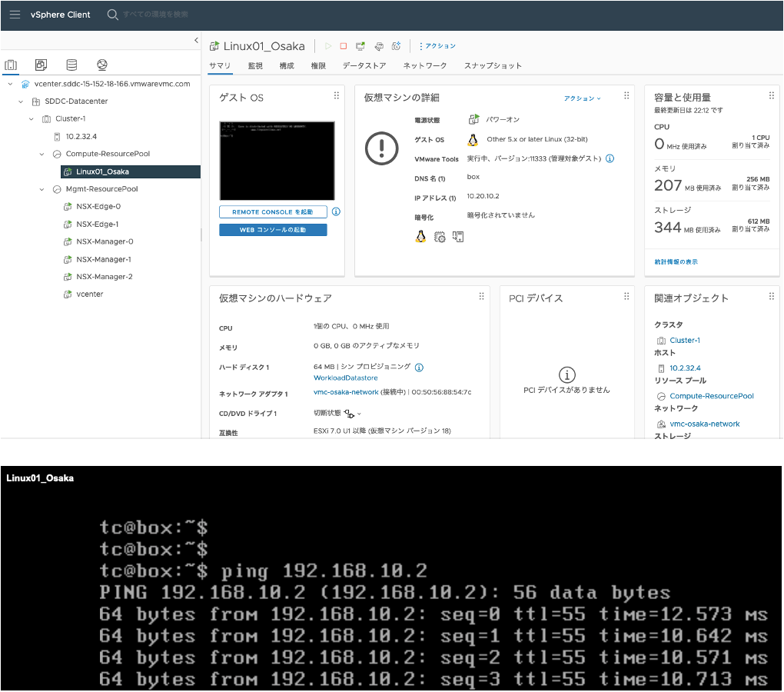Click the guest OS console thumbnail
The width and height of the screenshot is (784, 692).
277,161
